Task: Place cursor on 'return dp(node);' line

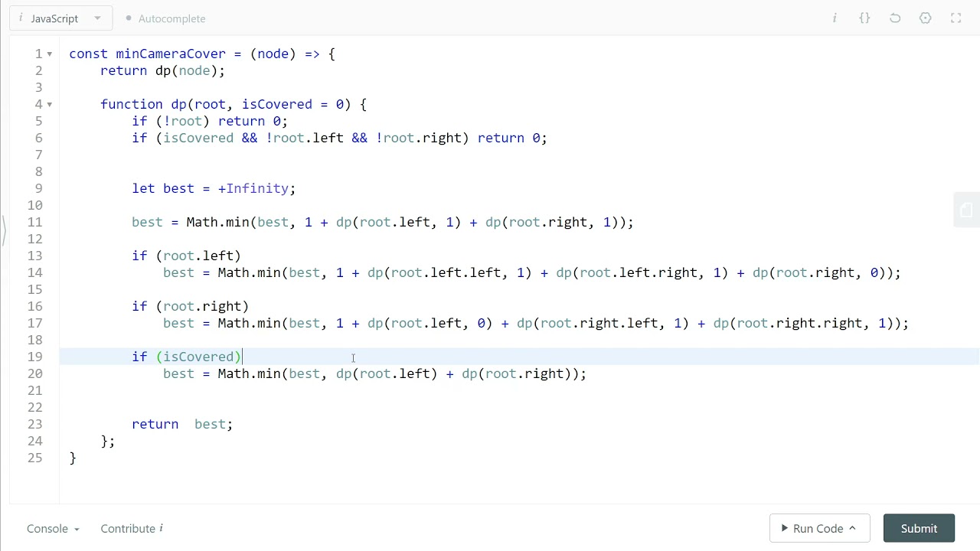Action: click(162, 70)
